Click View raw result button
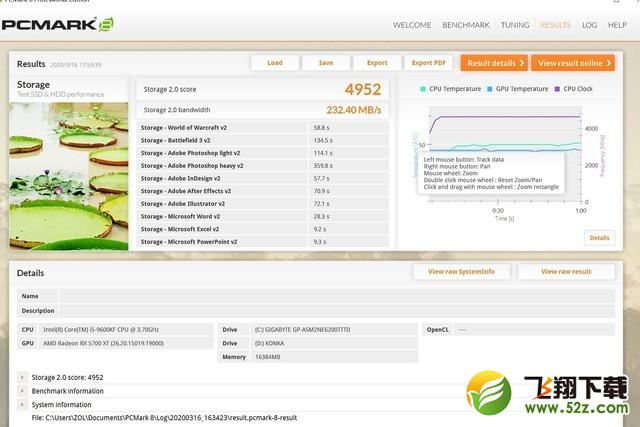 (566, 271)
